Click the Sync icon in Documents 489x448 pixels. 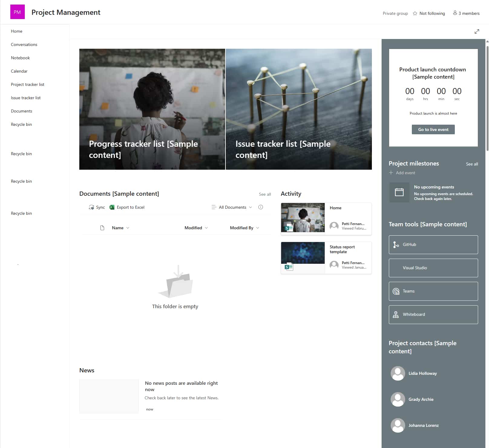point(91,207)
